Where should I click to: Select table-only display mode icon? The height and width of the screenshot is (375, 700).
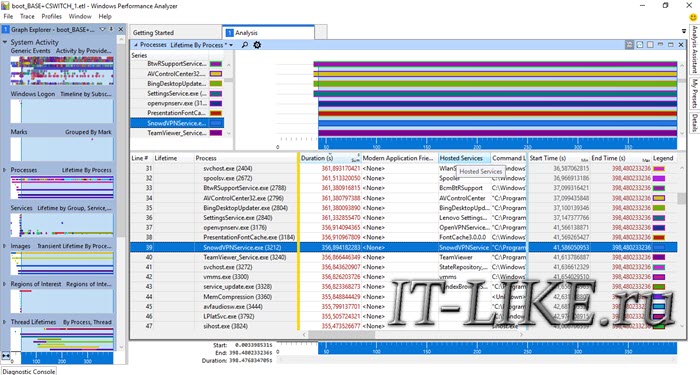point(650,45)
